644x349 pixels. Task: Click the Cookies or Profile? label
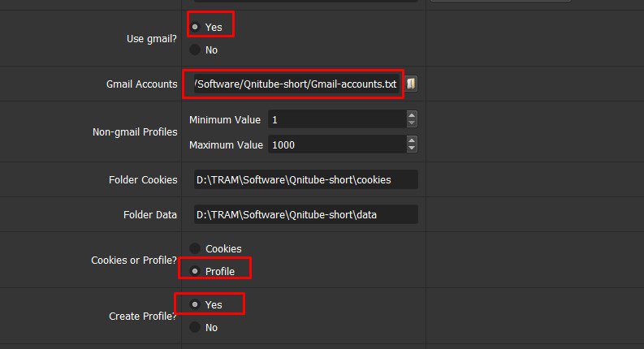134,260
